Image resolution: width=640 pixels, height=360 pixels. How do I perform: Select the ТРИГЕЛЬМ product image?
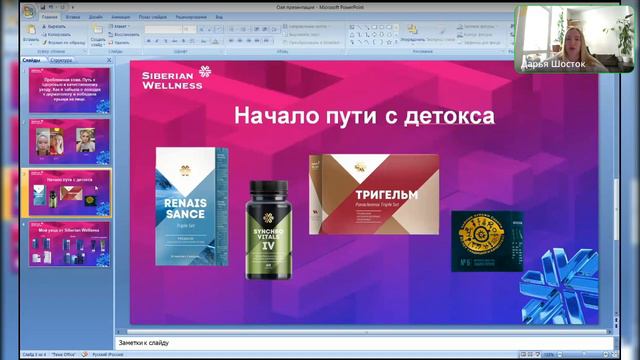pyautogui.click(x=374, y=195)
